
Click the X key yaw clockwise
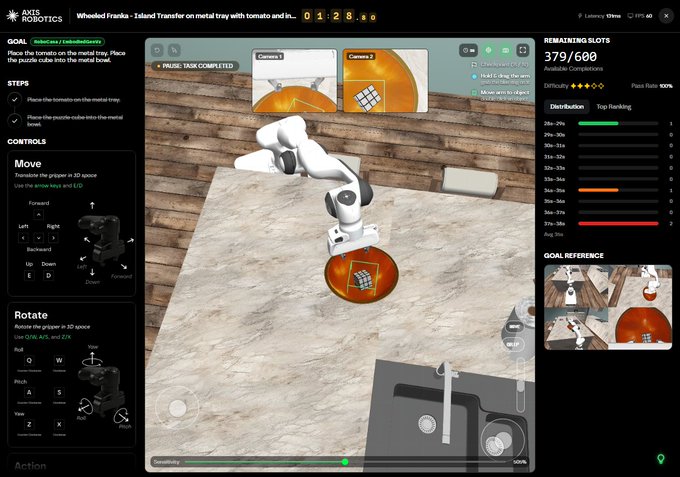pos(59,425)
